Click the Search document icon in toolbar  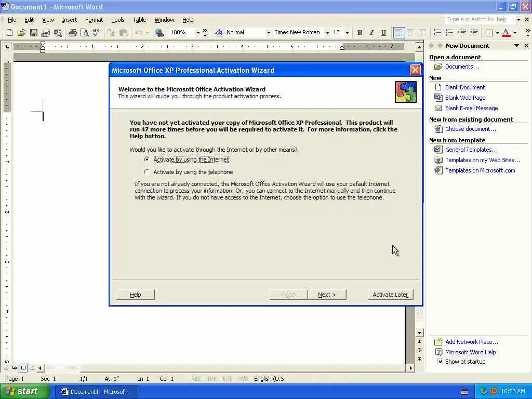pyautogui.click(x=58, y=33)
